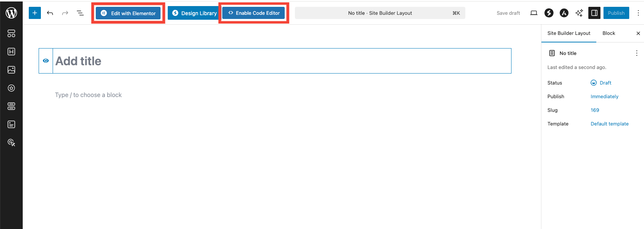Open the document overview list icon
644x229 pixels.
point(80,13)
